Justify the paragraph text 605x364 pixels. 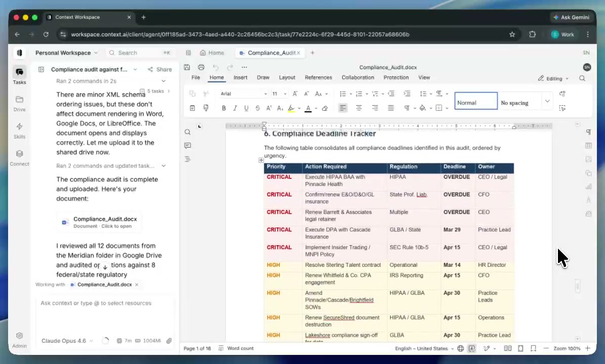(x=391, y=108)
